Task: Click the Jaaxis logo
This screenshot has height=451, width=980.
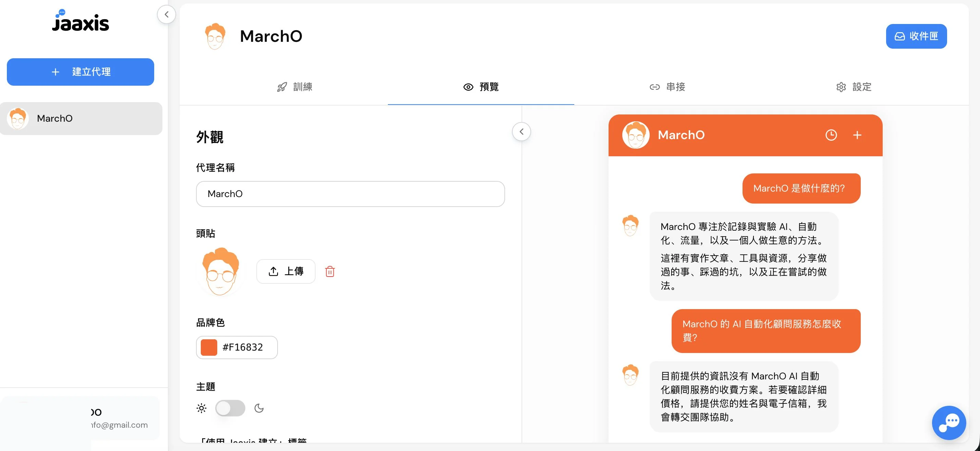Action: [x=81, y=21]
